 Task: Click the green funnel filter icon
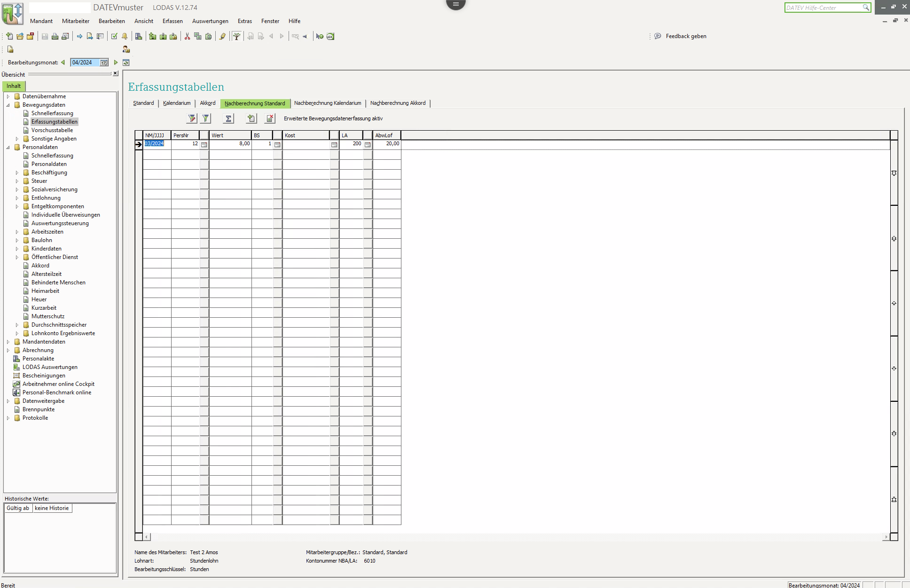206,118
